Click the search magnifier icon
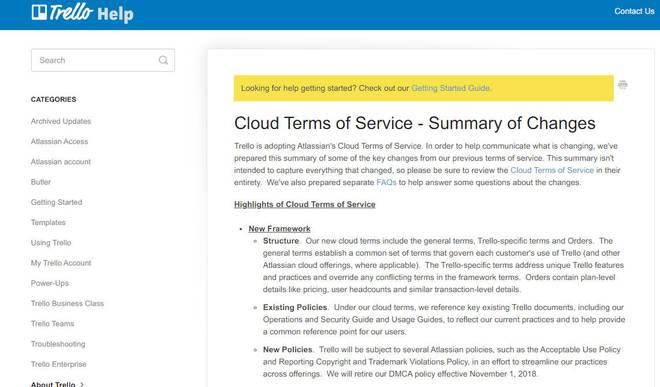Screen dimensions: 660x387 click(163, 60)
